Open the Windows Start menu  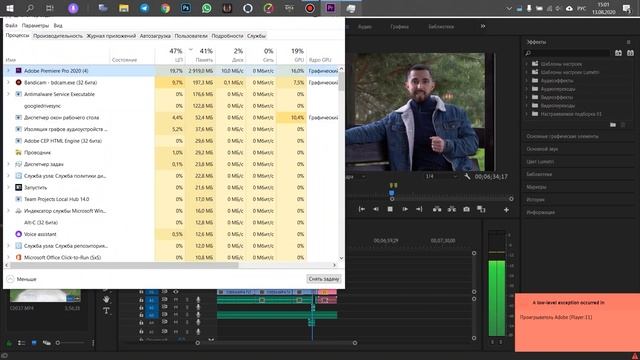click(9, 8)
